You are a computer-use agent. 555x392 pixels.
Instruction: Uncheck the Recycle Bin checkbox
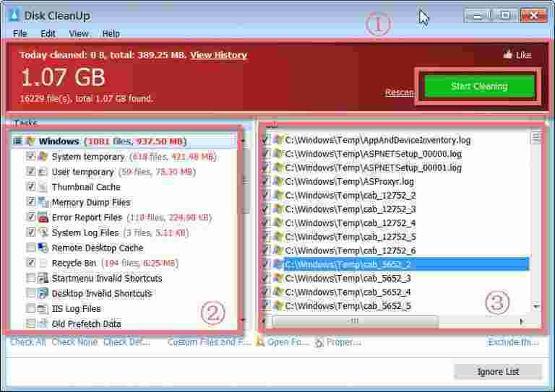coord(31,262)
